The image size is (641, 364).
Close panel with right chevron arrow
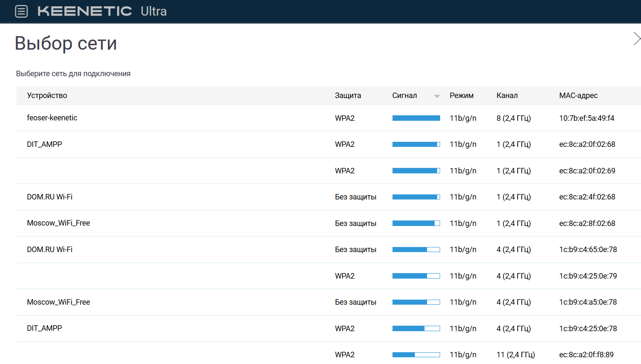(x=637, y=39)
